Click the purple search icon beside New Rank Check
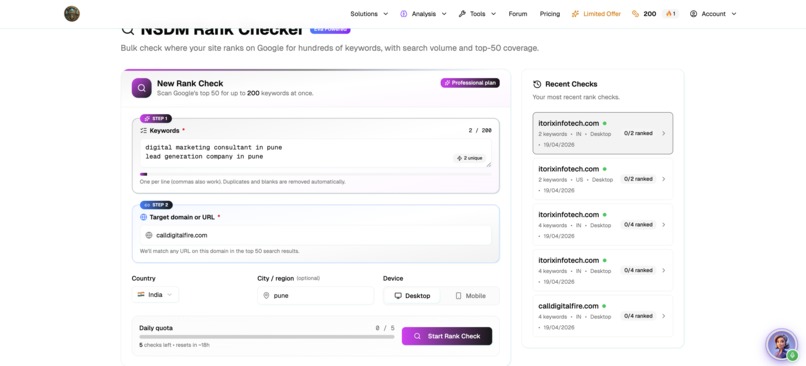The height and width of the screenshot is (366, 806). (141, 88)
